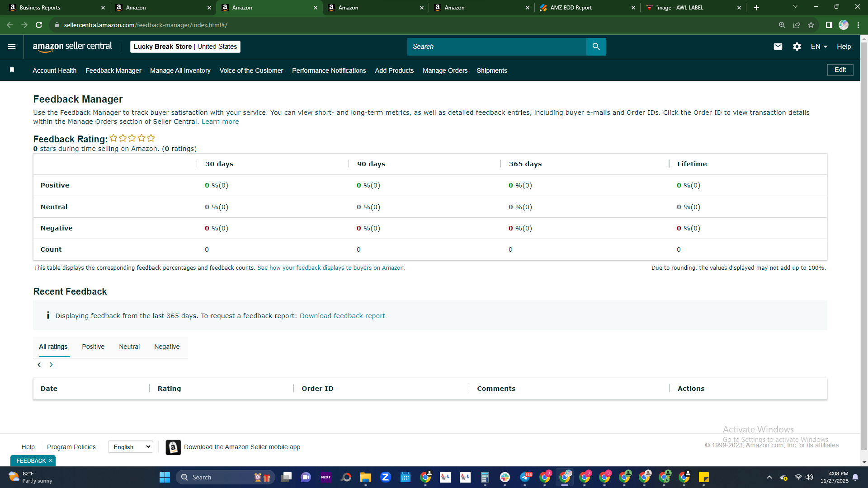The image size is (868, 488).
Task: See how feedback displays to buyers link
Action: point(330,268)
